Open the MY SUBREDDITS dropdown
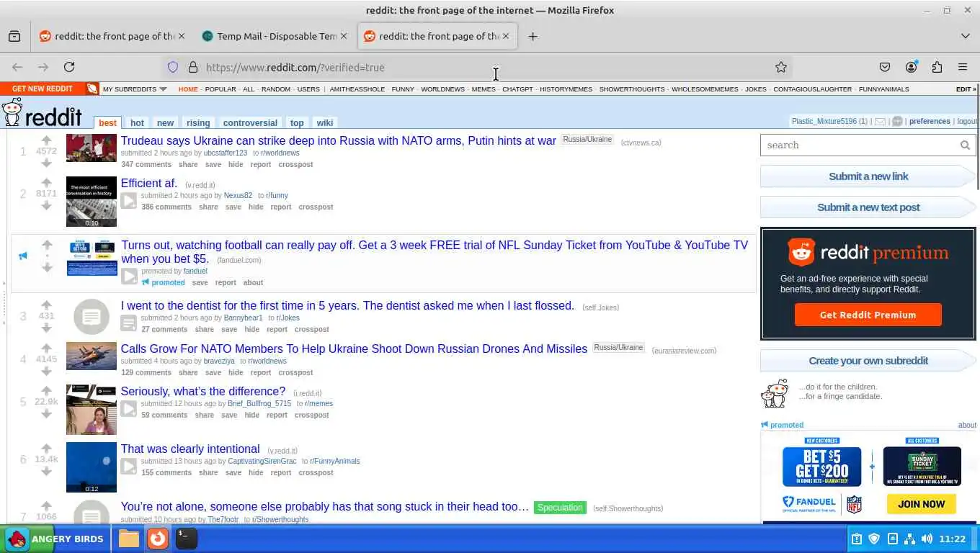Screen dimensions: 980x553 pos(135,89)
